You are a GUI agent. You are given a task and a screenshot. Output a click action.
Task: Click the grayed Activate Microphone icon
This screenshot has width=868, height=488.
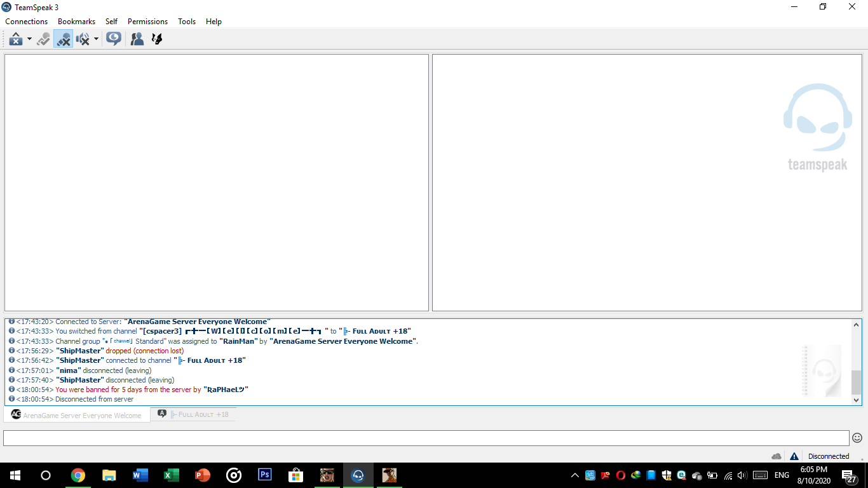tap(43, 39)
